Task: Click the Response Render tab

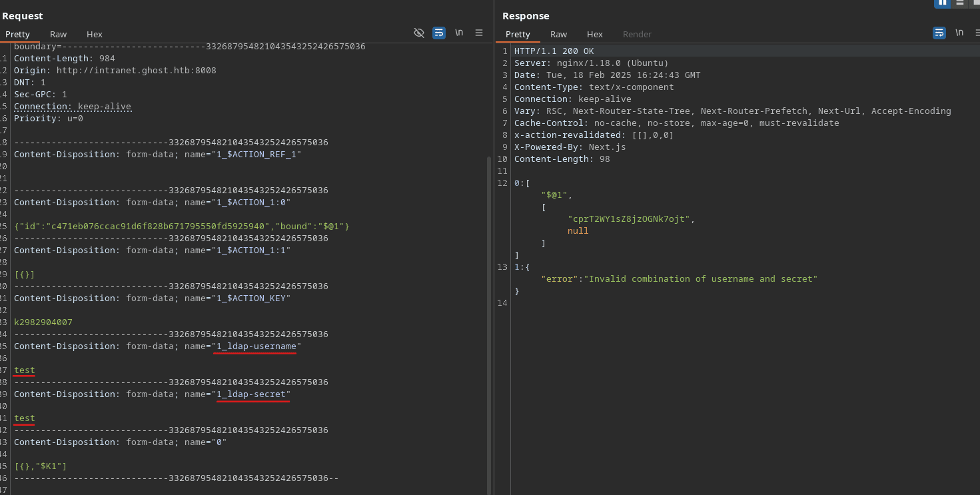Action: 637,34
